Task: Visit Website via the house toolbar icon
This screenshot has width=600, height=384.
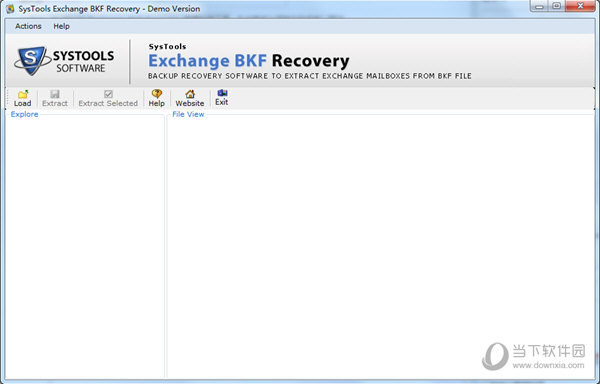Action: (190, 94)
